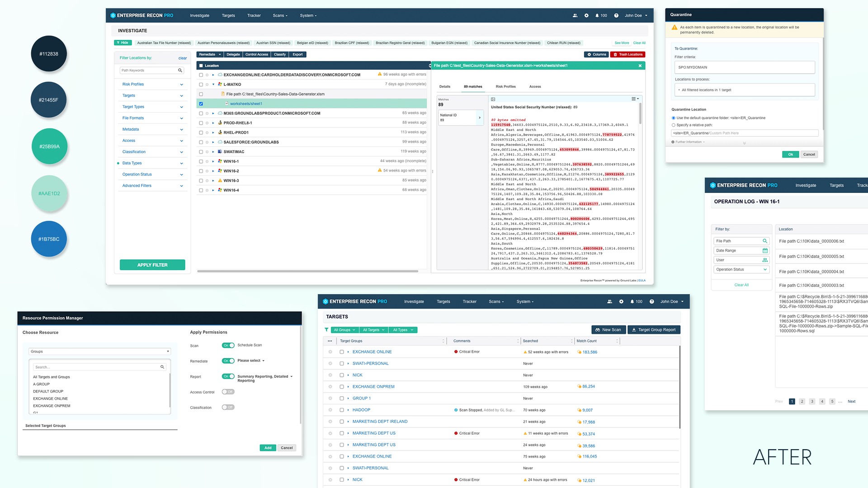Open the Remediate dropdown button
The width and height of the screenshot is (868, 488).
[210, 55]
